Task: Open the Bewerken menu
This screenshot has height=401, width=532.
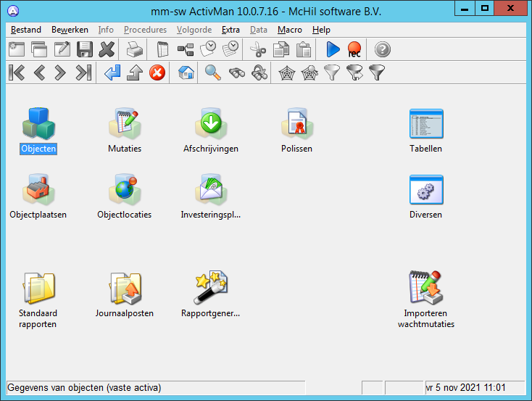Action: pos(70,30)
